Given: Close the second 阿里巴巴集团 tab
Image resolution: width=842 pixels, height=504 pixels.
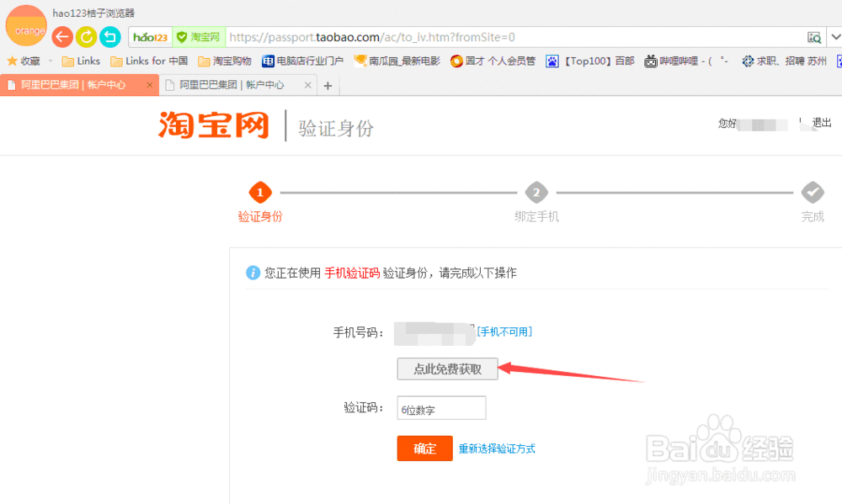Looking at the screenshot, I should point(307,85).
